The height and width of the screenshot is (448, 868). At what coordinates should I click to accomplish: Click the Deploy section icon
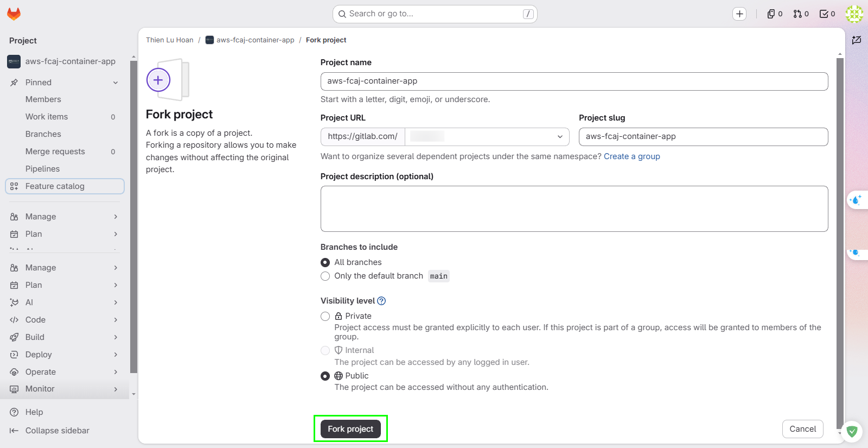[14, 355]
